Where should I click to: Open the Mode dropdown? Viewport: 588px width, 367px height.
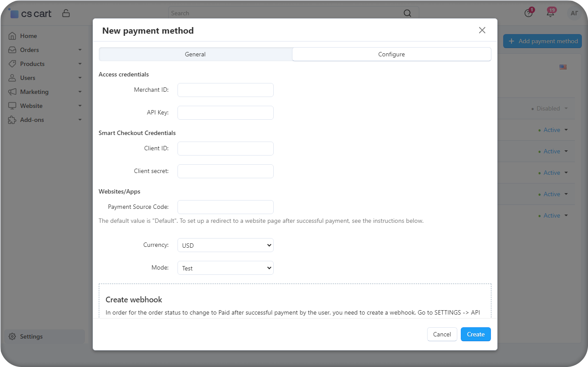226,268
